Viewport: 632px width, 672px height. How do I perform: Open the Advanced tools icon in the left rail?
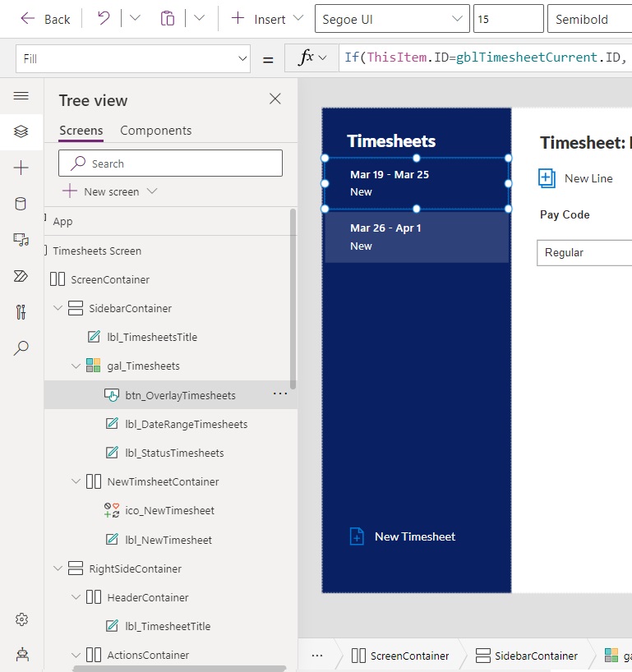21,312
